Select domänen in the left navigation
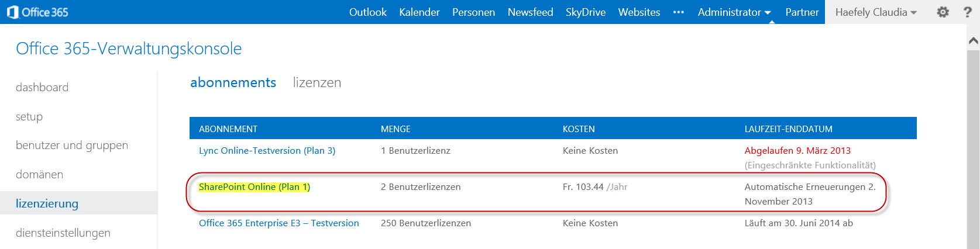 (x=39, y=174)
